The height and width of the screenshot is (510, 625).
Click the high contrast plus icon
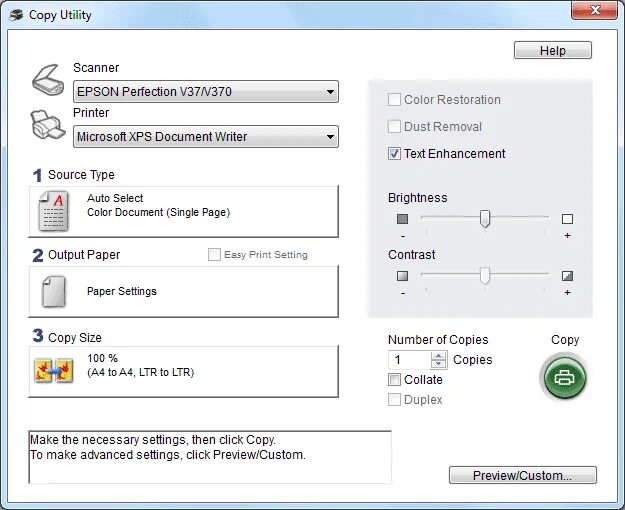click(567, 276)
